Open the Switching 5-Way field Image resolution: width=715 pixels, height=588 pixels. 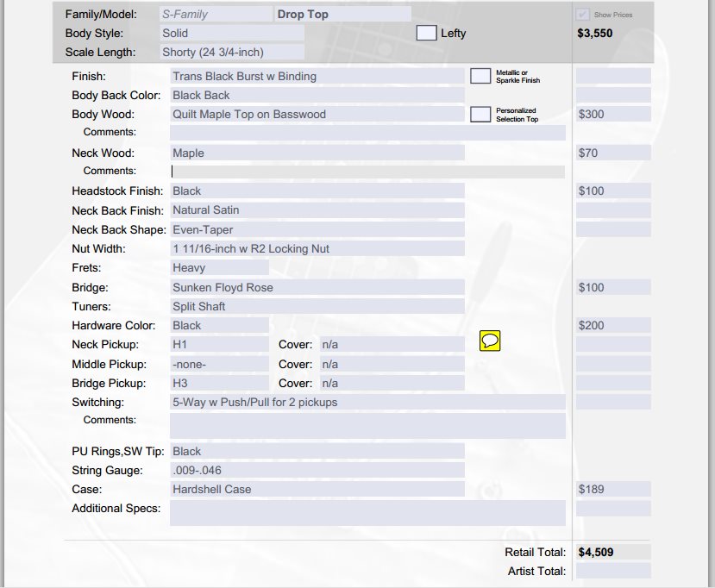(367, 402)
